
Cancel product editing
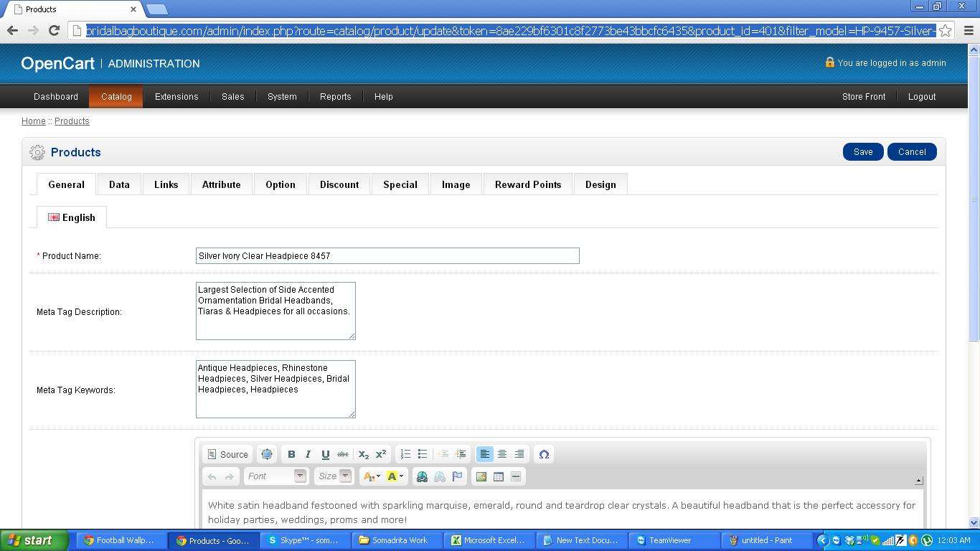912,151
